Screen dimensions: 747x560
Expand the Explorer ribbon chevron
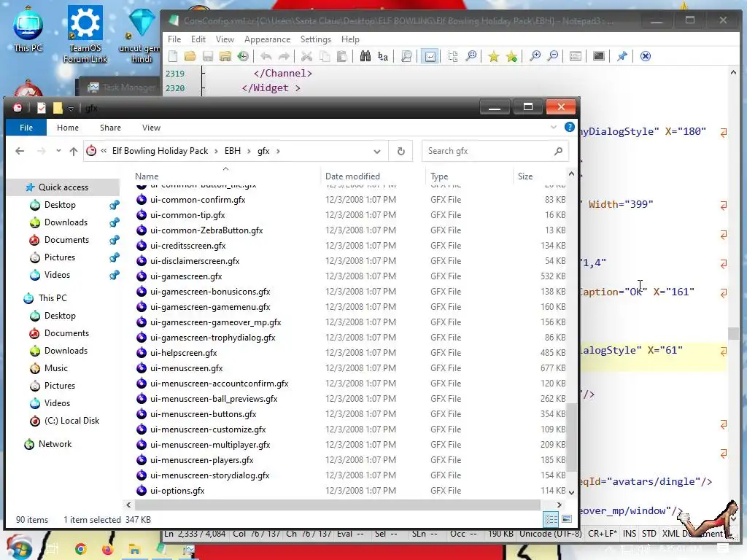[x=554, y=127]
